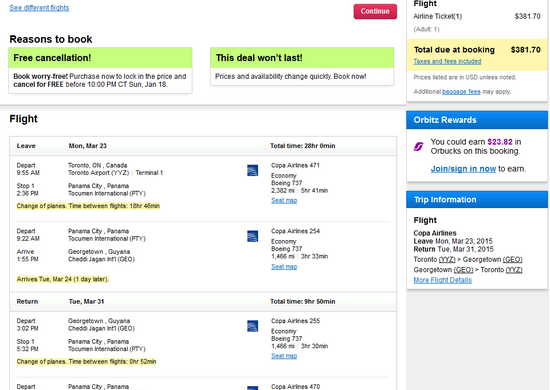Screen dimensions: 550x390
Task: Click Cheddi Jagan Int'l (GEO) arrival text
Action: coord(101,259)
